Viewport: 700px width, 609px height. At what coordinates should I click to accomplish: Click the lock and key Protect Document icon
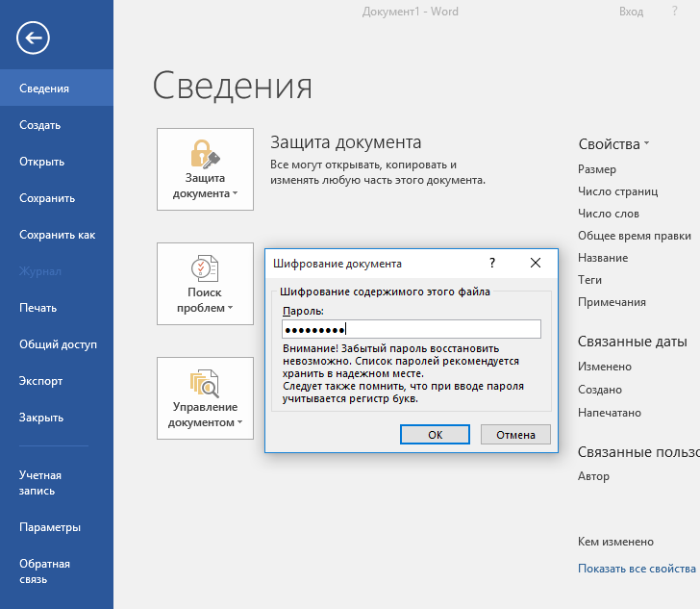(x=205, y=153)
